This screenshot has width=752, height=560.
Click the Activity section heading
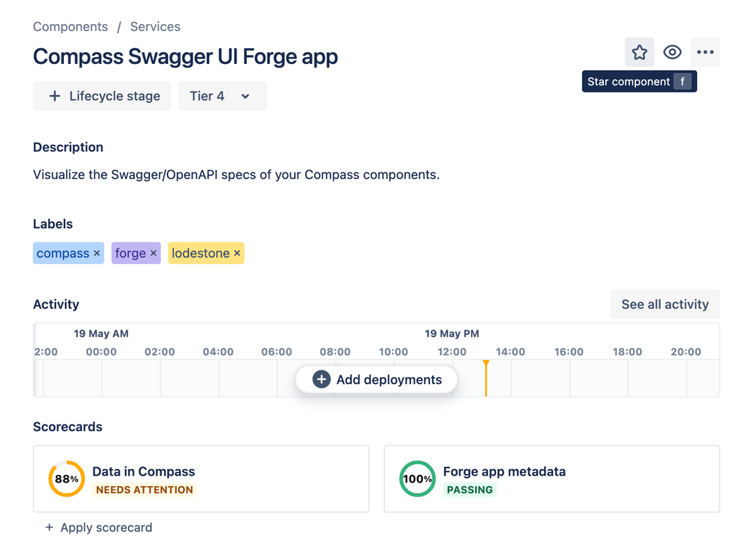point(56,304)
